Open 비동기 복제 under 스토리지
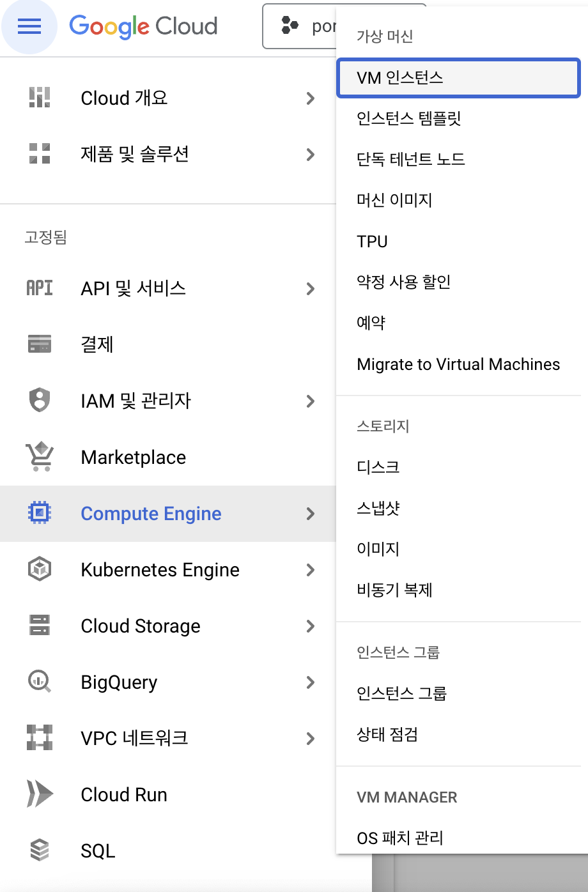The width and height of the screenshot is (588, 892). (x=458, y=590)
